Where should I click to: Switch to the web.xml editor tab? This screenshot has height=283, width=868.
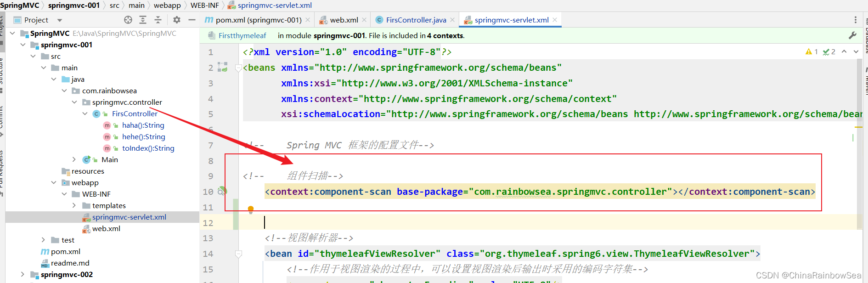[x=344, y=20]
